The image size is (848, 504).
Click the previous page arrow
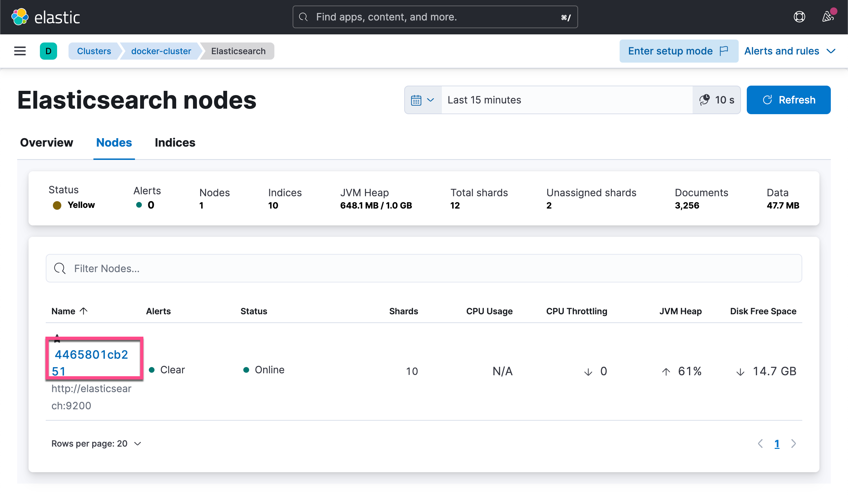point(760,444)
